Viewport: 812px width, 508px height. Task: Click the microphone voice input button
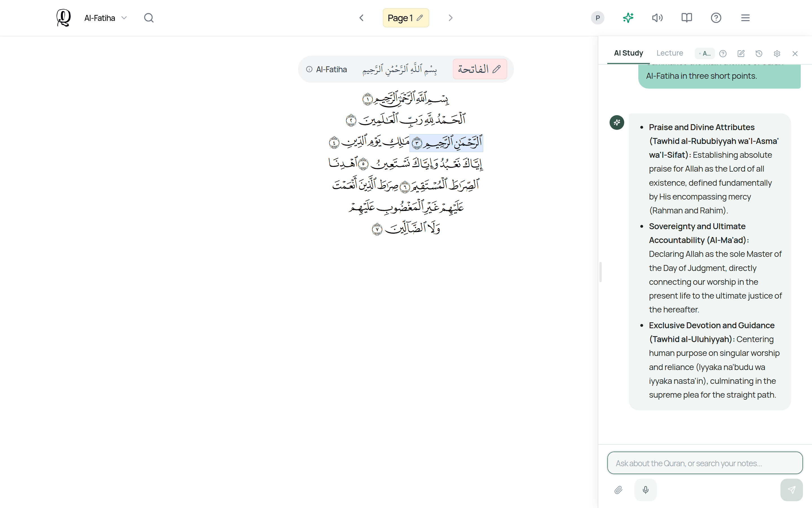pyautogui.click(x=646, y=490)
